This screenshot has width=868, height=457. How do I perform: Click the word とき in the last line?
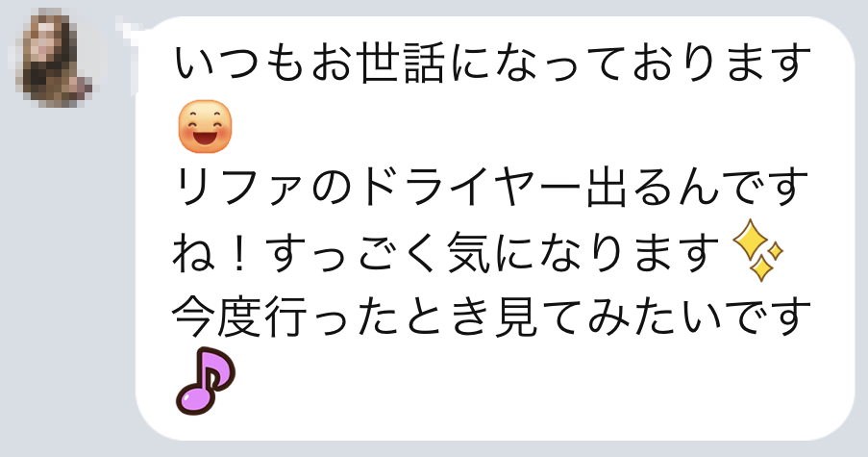(x=446, y=317)
